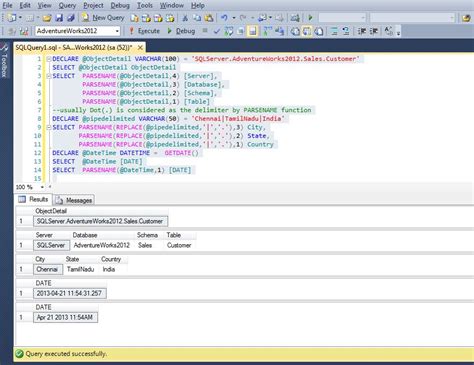Open an Analysis Services XMLA Query
Viewport: 474px width, 365px height.
(x=170, y=18)
